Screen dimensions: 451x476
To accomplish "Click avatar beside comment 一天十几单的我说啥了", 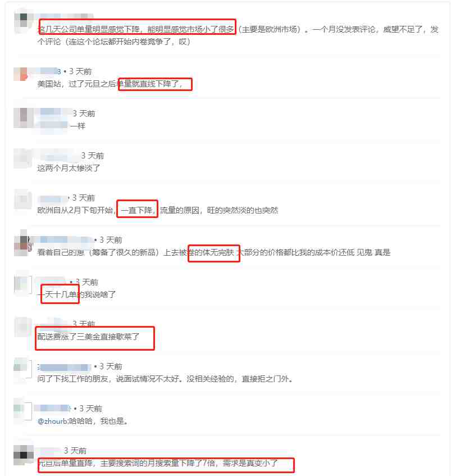I will click(23, 285).
